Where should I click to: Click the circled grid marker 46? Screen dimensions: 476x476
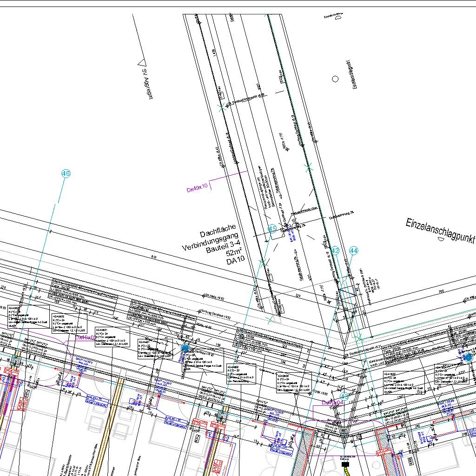pos(66,174)
